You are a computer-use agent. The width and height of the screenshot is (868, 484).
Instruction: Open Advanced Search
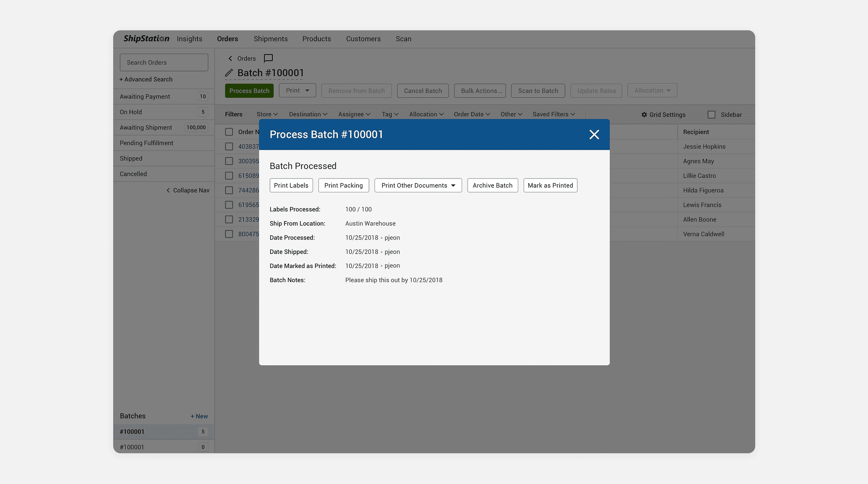point(146,80)
